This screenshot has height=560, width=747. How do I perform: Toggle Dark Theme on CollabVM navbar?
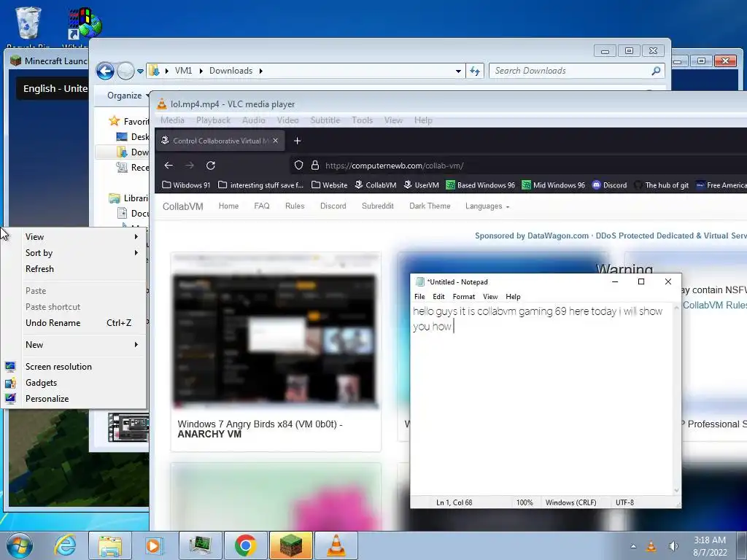click(x=430, y=206)
